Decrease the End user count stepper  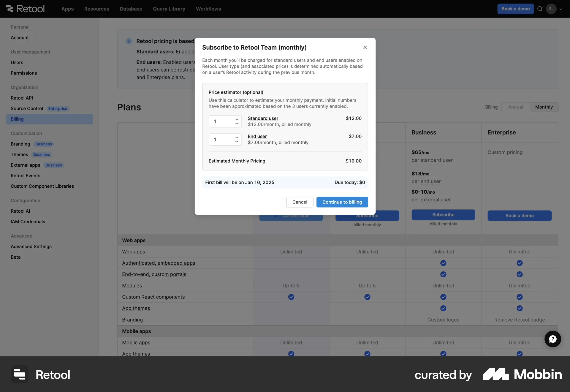click(237, 142)
